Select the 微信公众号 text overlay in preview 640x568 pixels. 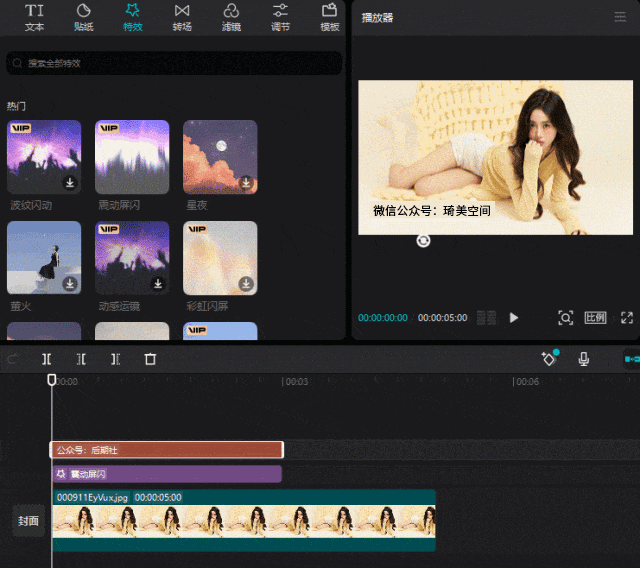tap(432, 211)
